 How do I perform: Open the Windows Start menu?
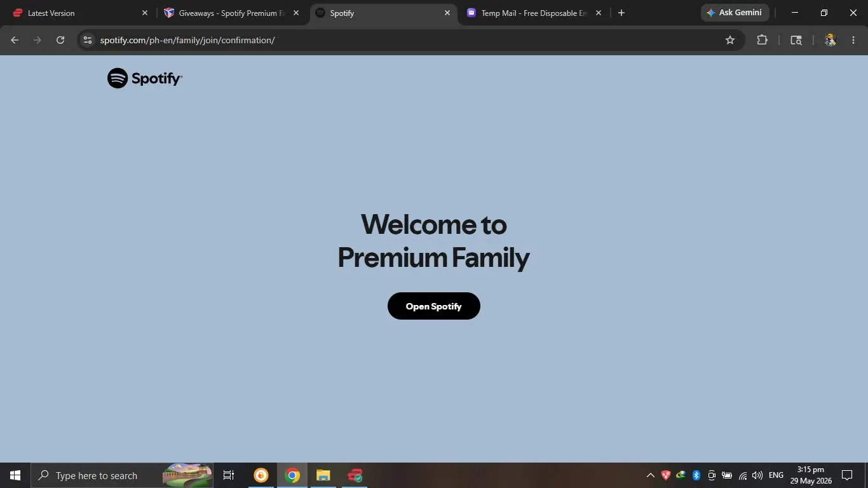(15, 475)
